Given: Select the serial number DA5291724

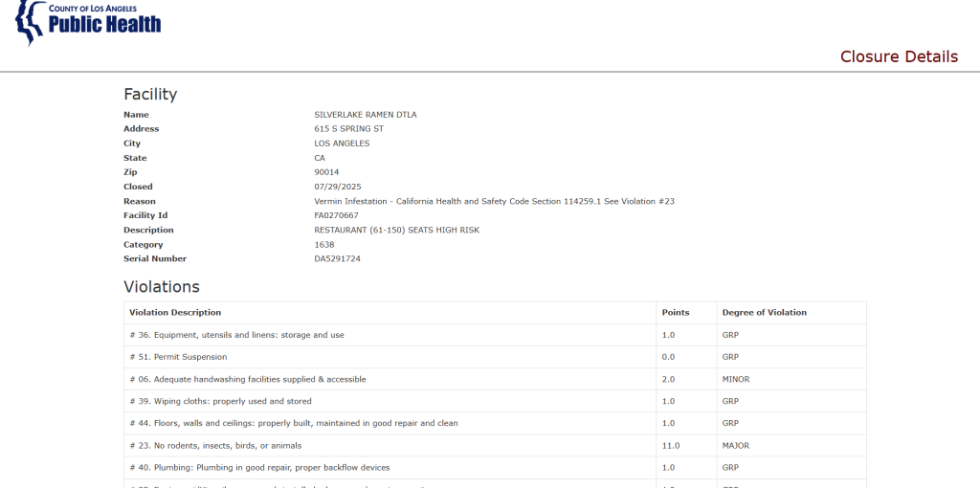Looking at the screenshot, I should coord(338,258).
